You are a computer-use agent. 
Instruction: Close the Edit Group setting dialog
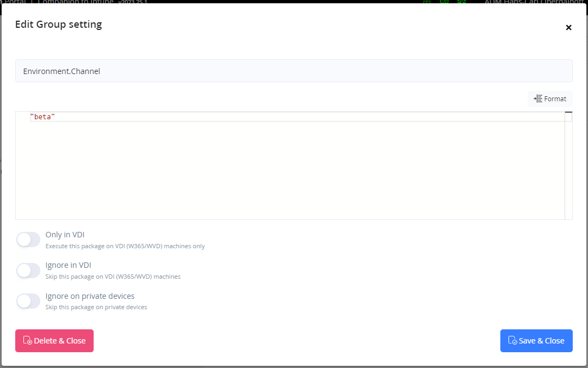[x=568, y=27]
